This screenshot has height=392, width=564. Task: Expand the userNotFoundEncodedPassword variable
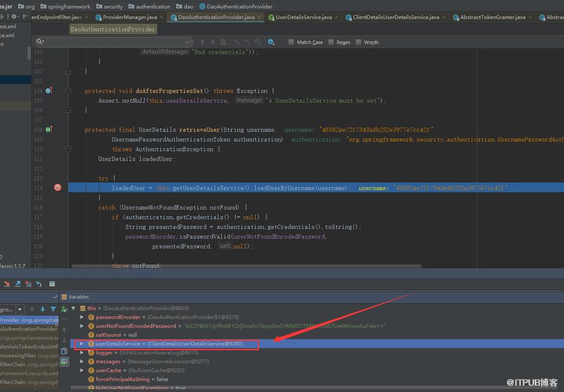coord(82,326)
